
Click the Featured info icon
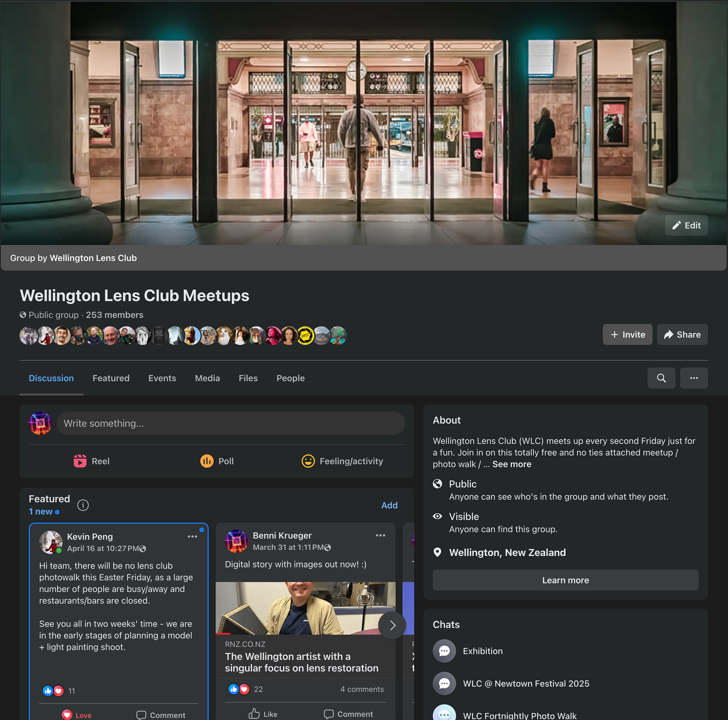[x=83, y=505]
